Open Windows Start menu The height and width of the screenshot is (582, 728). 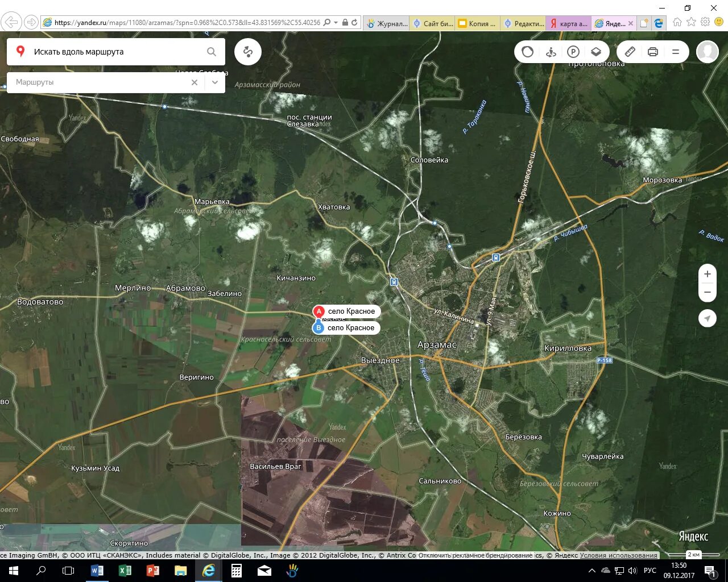(x=14, y=571)
